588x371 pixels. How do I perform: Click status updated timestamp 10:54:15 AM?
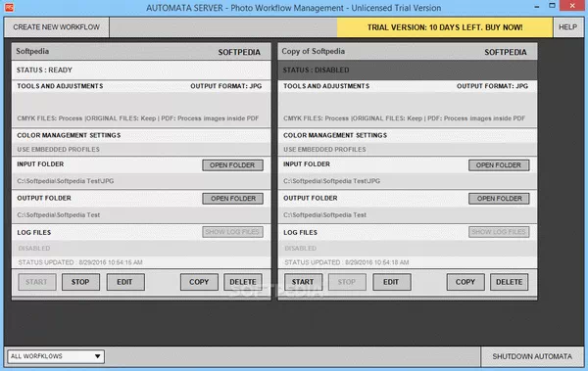click(x=80, y=262)
